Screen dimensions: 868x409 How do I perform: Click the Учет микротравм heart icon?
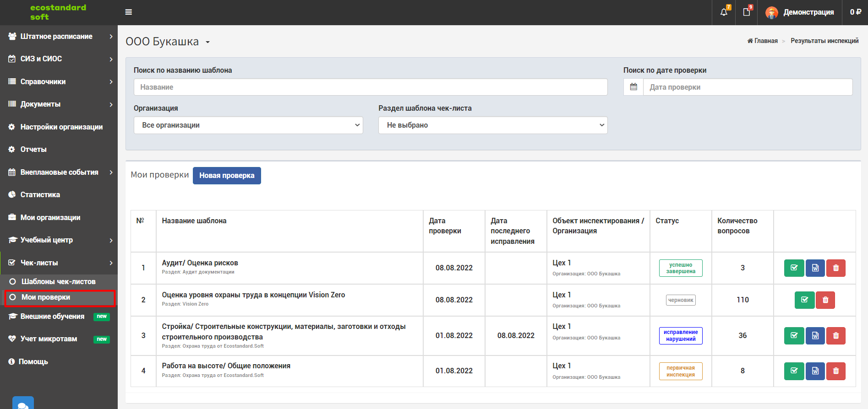12,339
